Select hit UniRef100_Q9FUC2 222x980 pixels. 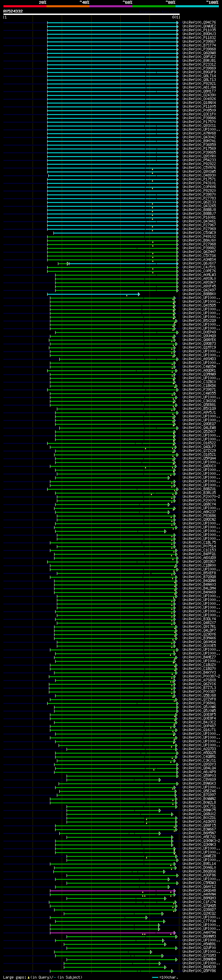point(199,57)
